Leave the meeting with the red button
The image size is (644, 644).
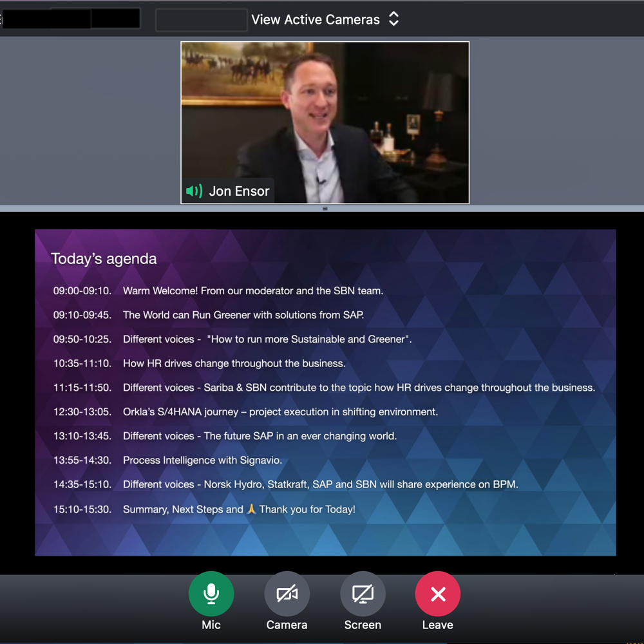(x=438, y=594)
